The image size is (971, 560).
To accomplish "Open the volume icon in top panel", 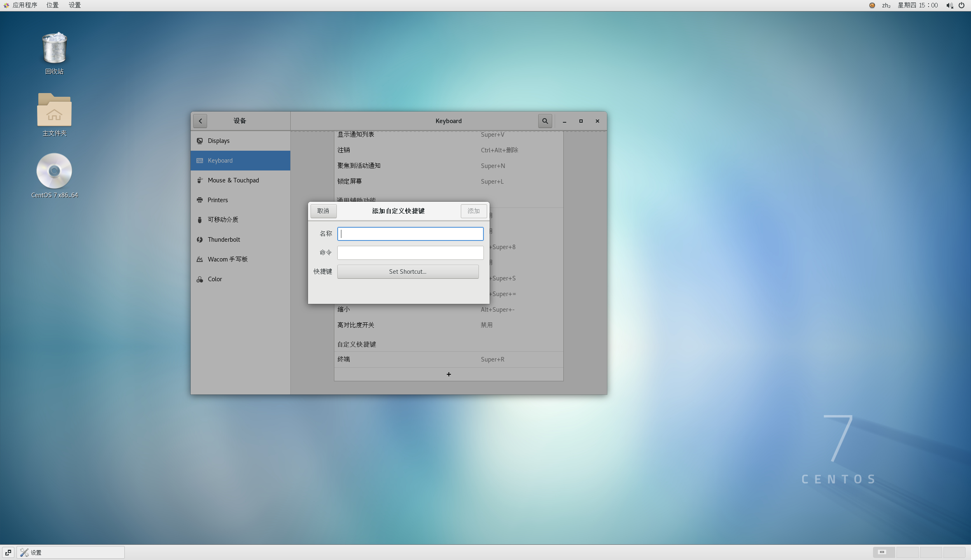I will (x=949, y=5).
